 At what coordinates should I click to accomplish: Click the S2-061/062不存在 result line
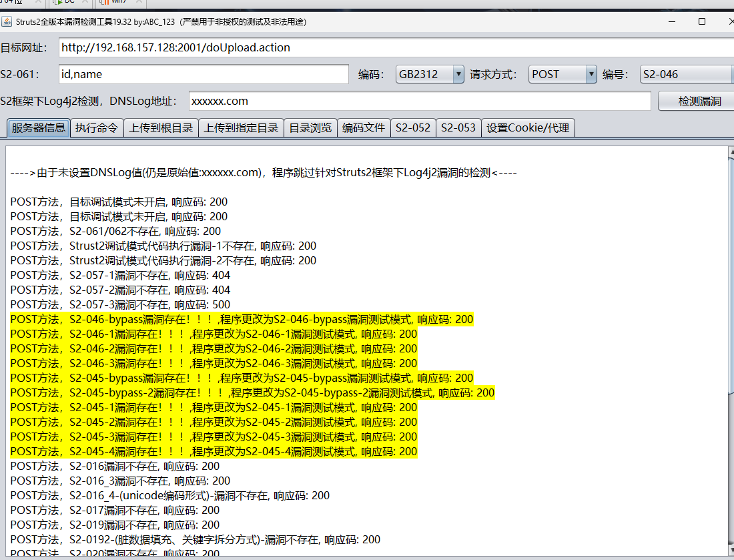point(115,232)
